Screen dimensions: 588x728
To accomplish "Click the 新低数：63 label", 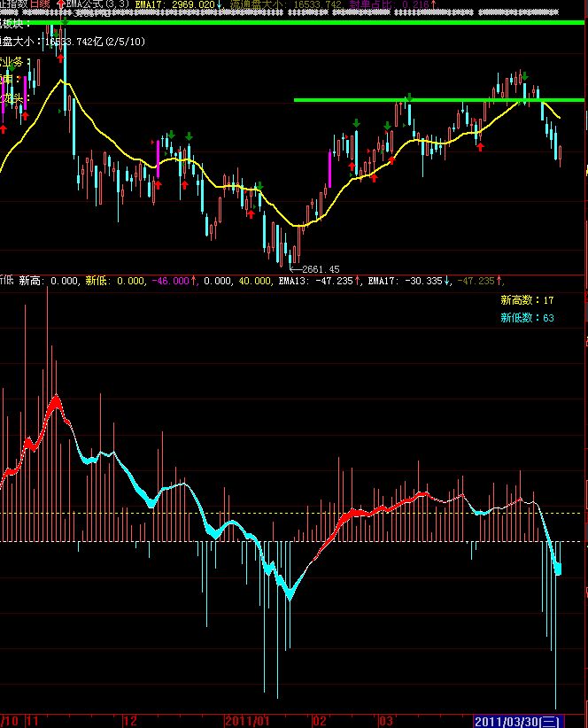I will (527, 318).
